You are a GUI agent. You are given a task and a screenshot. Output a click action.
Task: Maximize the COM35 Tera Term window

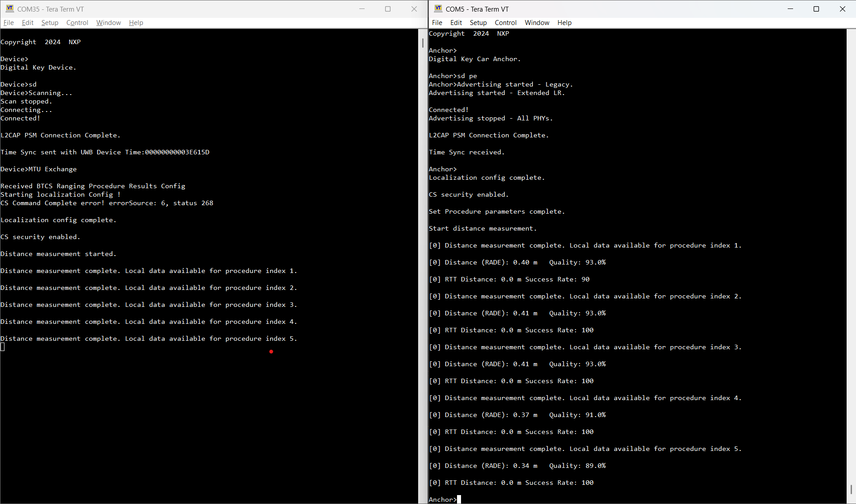point(388,9)
